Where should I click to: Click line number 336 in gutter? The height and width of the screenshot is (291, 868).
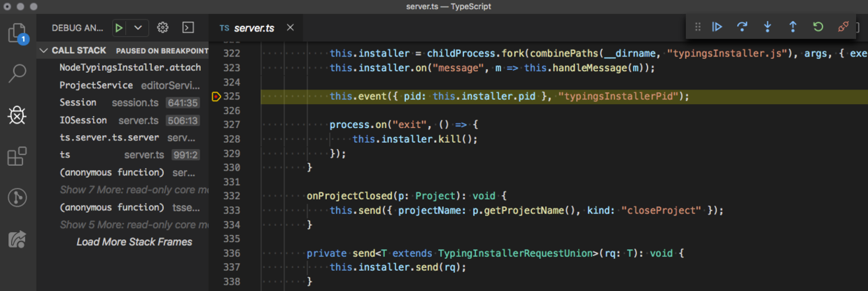231,253
